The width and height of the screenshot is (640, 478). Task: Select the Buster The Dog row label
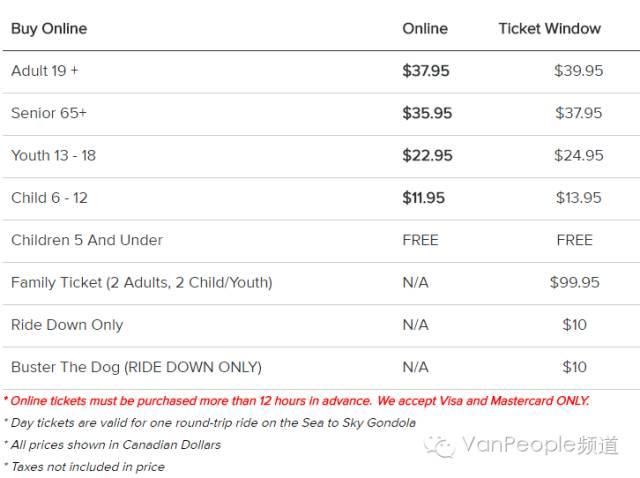(136, 367)
